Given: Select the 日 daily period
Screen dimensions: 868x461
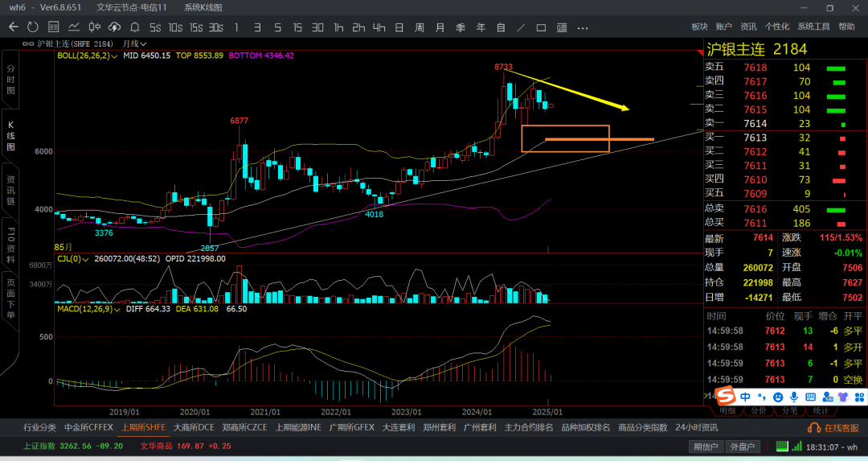Looking at the screenshot, I should [399, 27].
